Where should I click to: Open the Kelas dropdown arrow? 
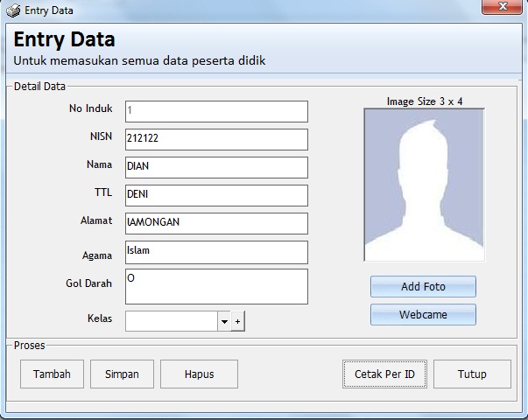click(224, 321)
